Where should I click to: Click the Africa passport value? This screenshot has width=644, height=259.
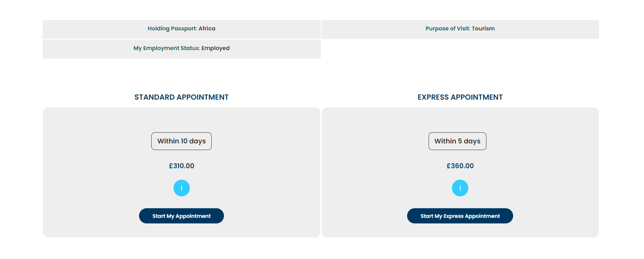coord(207,29)
